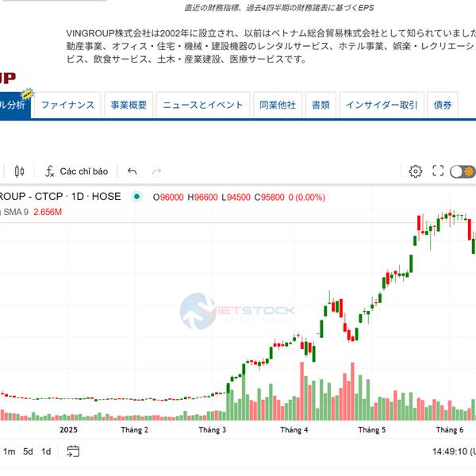This screenshot has width=476, height=476.
Task: Open the ニュースとイベント tab
Action: coord(203,105)
